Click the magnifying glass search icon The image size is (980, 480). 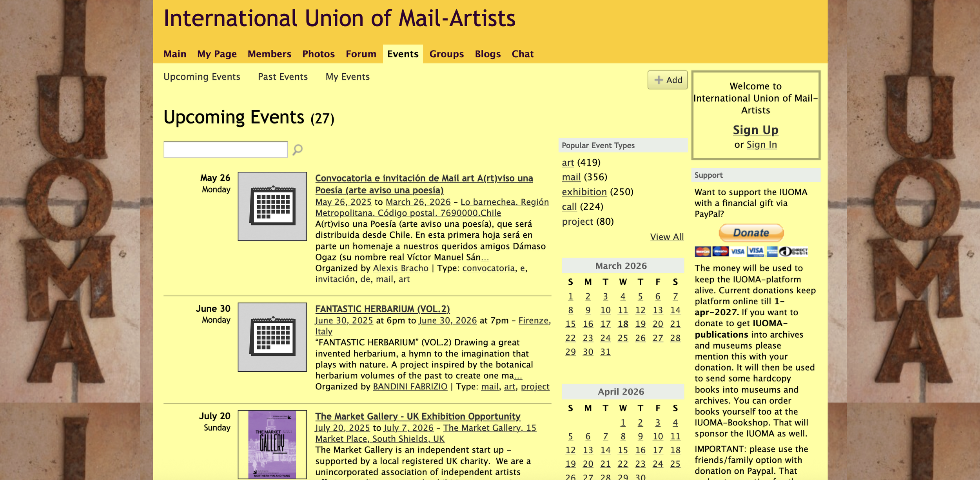click(x=298, y=149)
